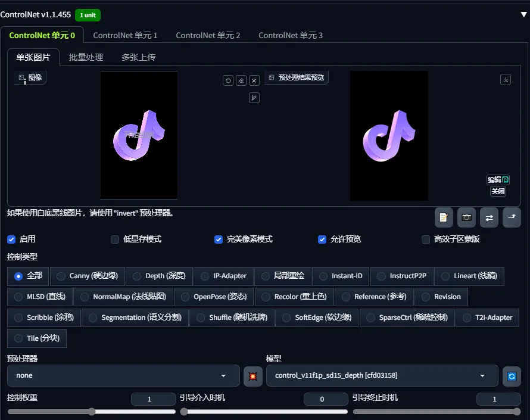Click the invert preprocessor hint text
Viewport: 530px width, 420px height.
pyautogui.click(x=91, y=213)
